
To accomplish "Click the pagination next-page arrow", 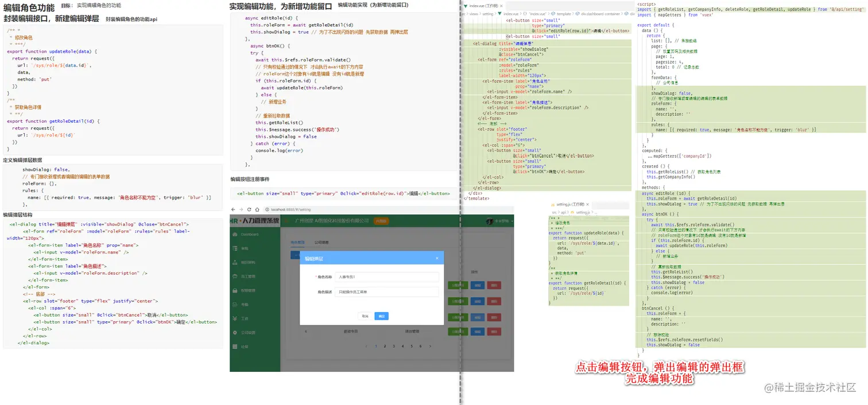I will pyautogui.click(x=429, y=346).
